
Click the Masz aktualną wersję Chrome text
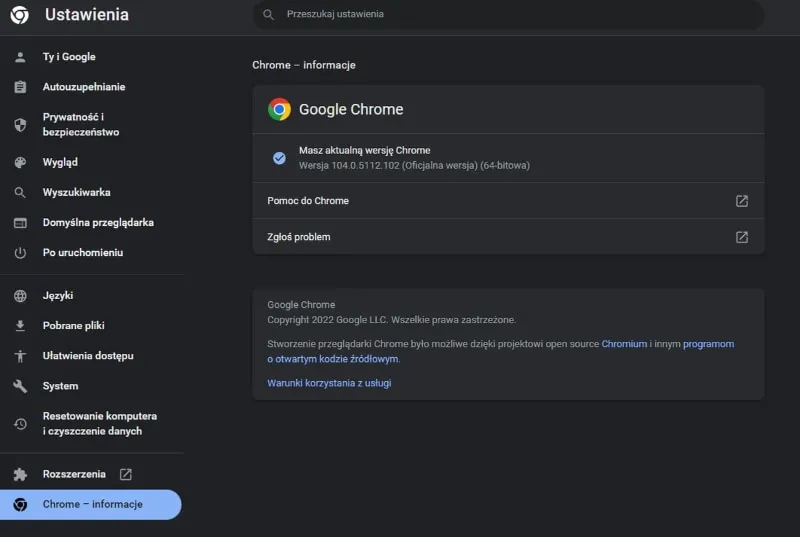pos(365,150)
